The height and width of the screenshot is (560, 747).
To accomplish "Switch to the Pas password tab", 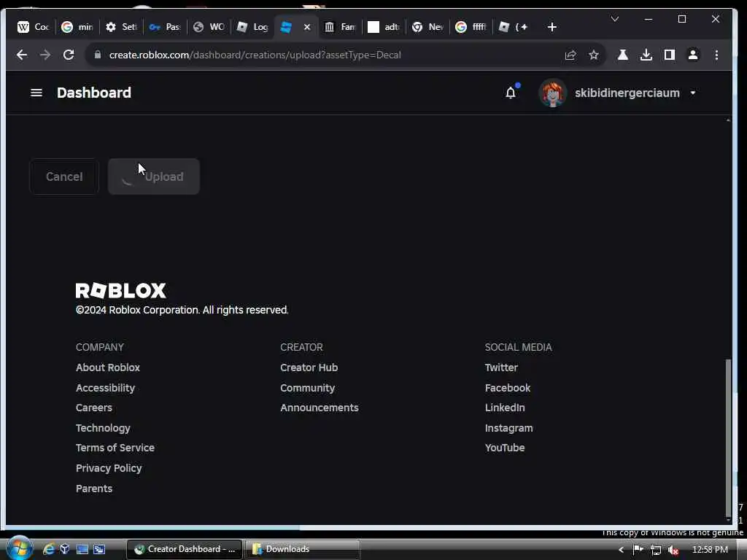I will pos(164,27).
